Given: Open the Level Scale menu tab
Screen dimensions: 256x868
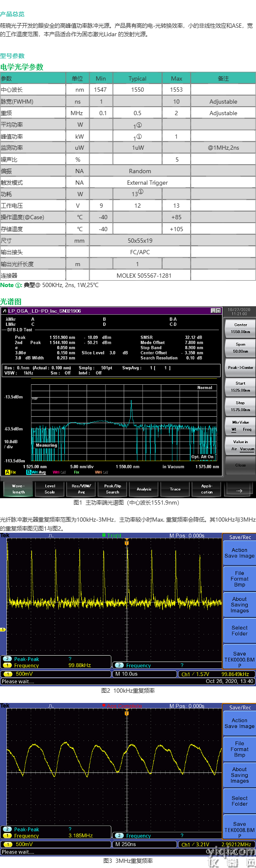Looking at the screenshot, I should [x=50, y=489].
